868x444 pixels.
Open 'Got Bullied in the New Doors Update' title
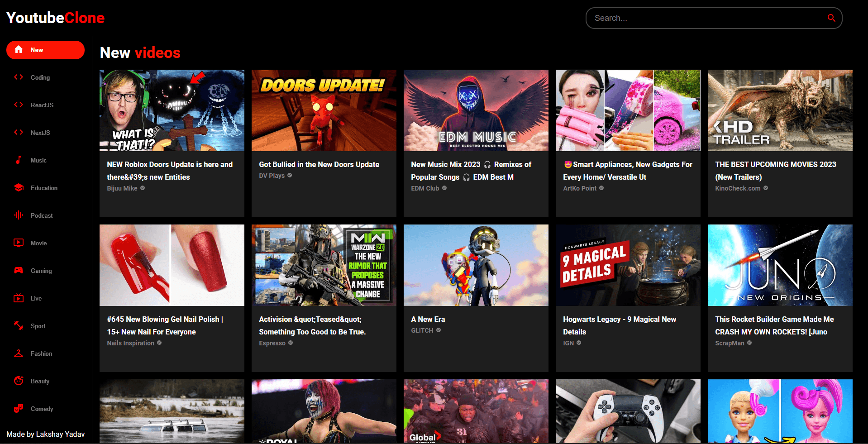pyautogui.click(x=319, y=164)
